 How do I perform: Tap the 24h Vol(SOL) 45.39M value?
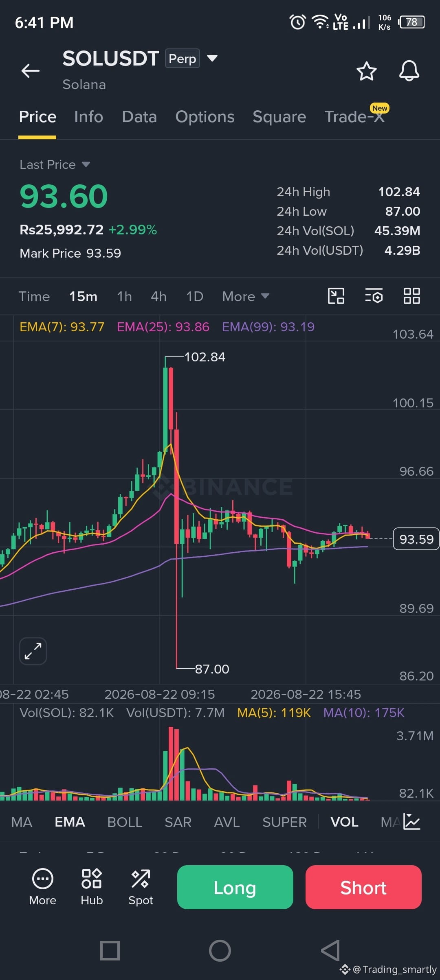[x=397, y=231]
